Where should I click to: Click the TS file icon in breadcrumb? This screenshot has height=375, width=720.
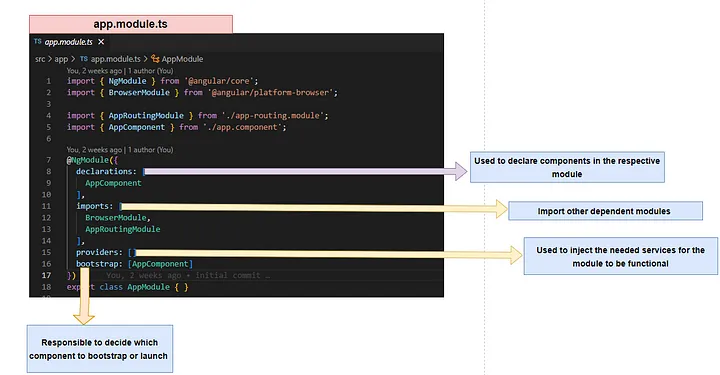[x=84, y=59]
